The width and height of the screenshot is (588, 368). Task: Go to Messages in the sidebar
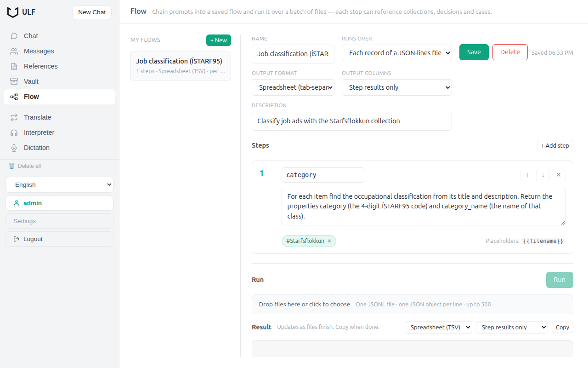(x=60, y=51)
